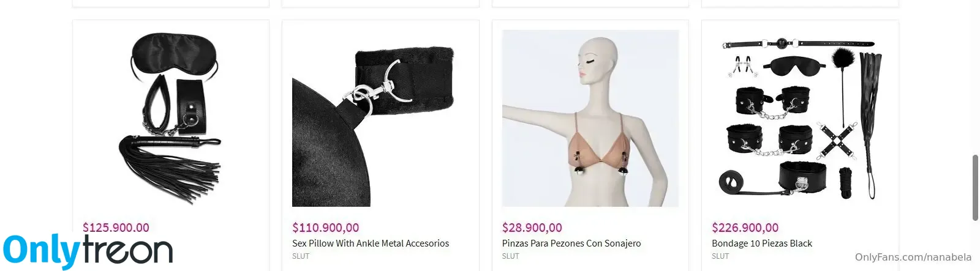Select SLUT brand under Pinzas Para Pezones
Screen dimensions: 980x271
coord(511,256)
